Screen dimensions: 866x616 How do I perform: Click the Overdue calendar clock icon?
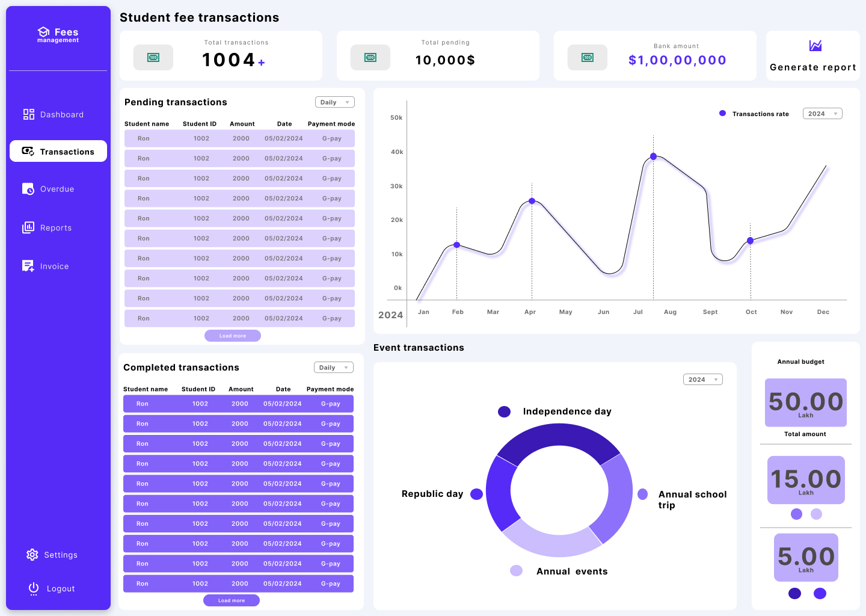28,189
